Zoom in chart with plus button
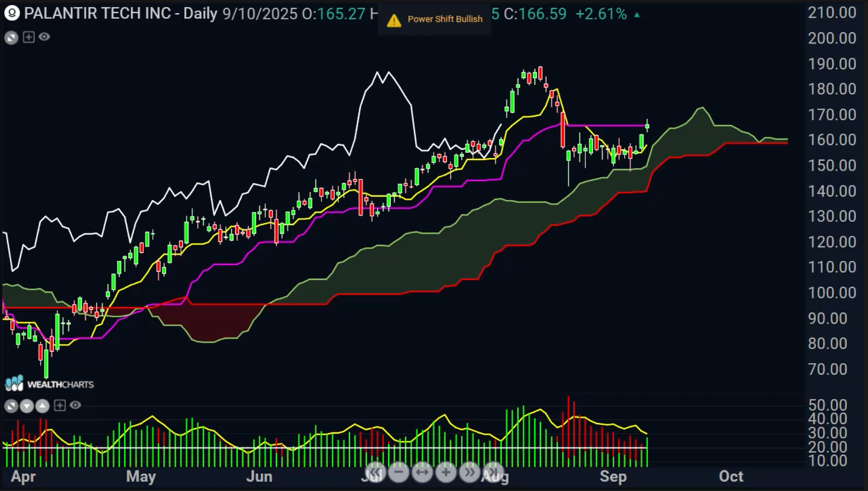This screenshot has width=868, height=491. [x=446, y=472]
